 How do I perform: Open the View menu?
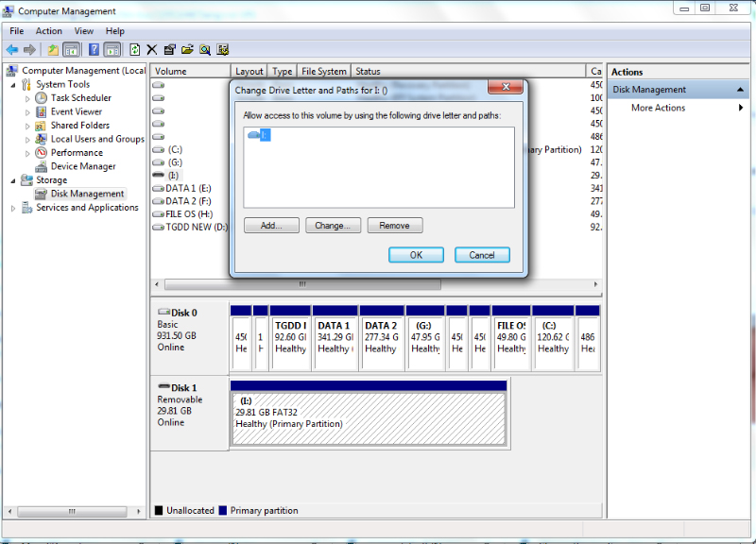click(x=84, y=31)
